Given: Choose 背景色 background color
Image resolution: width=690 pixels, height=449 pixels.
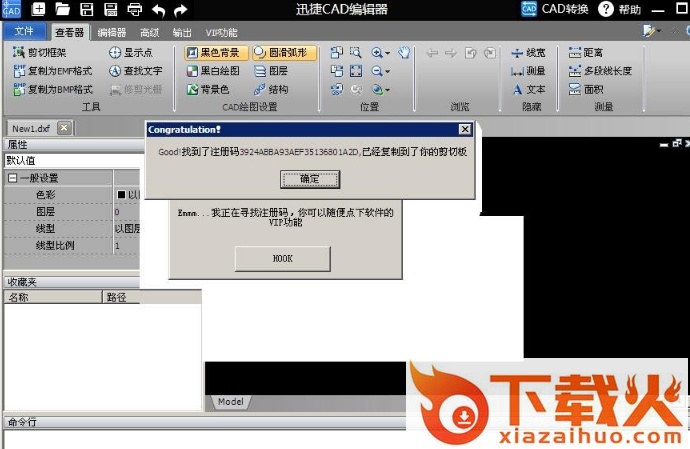Looking at the screenshot, I should tap(208, 89).
